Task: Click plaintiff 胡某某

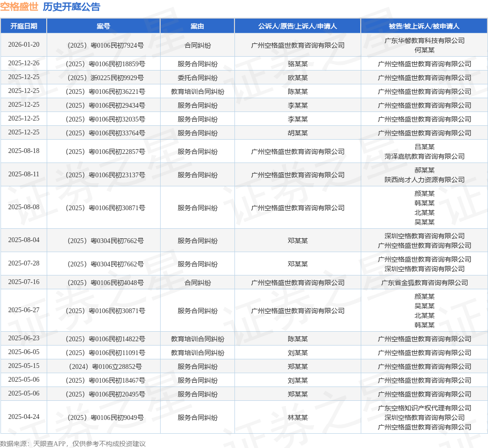Action: point(298,133)
